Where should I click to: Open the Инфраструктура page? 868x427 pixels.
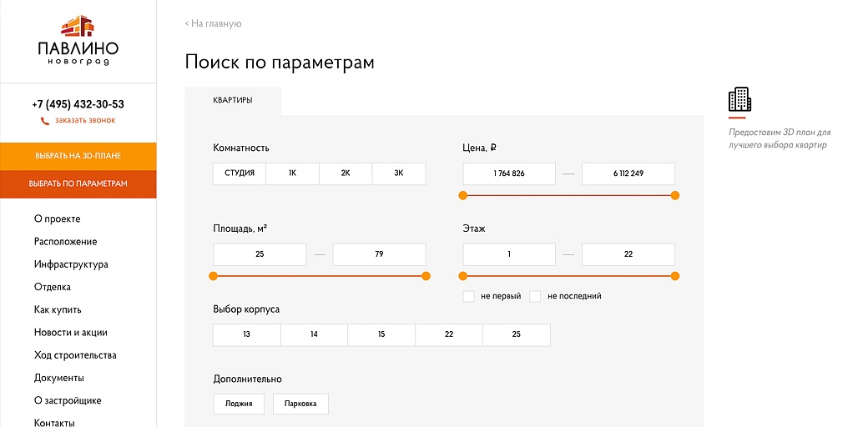[71, 264]
